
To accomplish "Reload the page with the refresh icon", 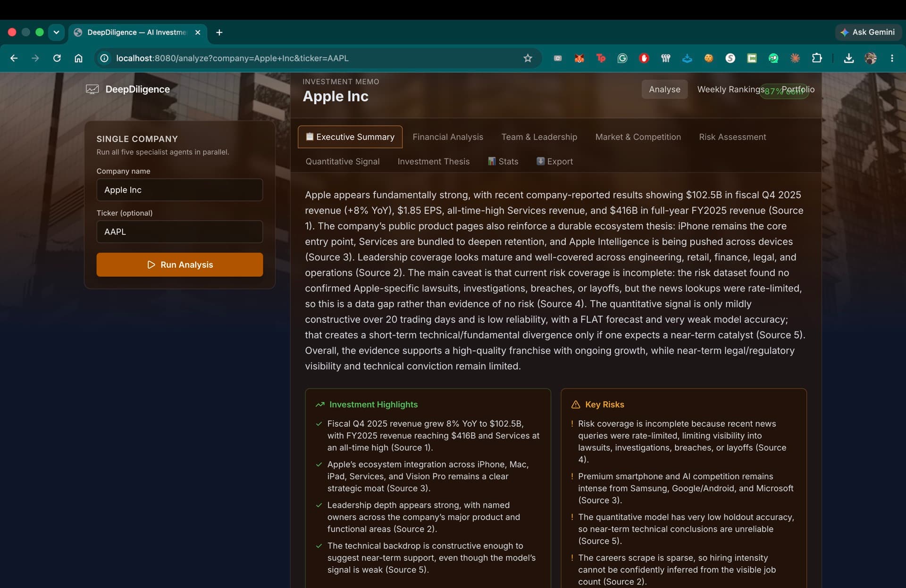I will click(57, 58).
